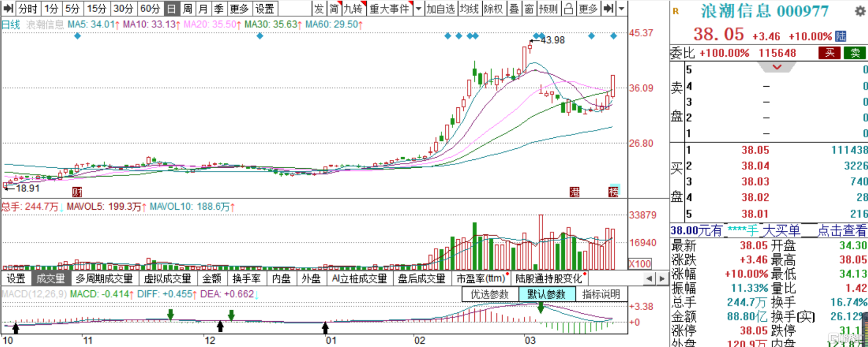Switch to the 市盈率(ttm) tab
Screen dimensions: 868x347
click(x=482, y=279)
